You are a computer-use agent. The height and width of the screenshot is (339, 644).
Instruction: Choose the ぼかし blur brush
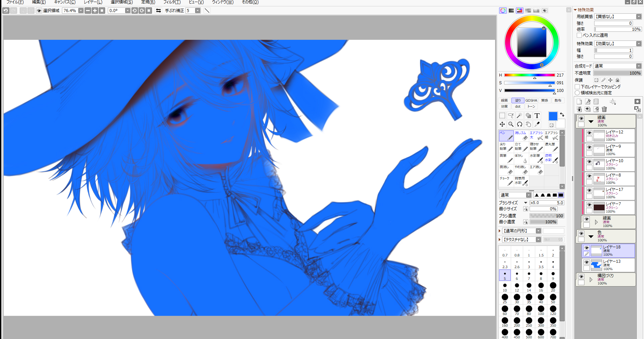pyautogui.click(x=521, y=158)
